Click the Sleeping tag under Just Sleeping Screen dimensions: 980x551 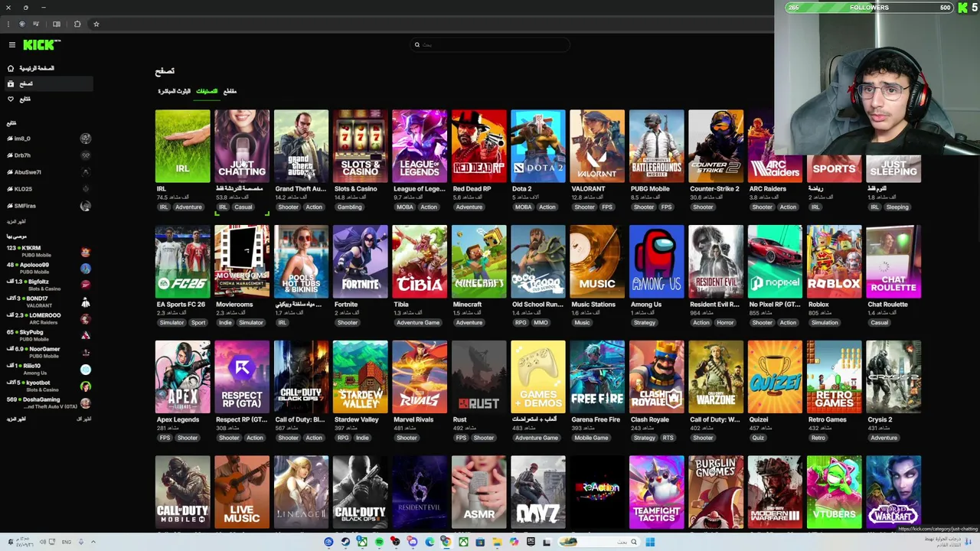click(x=897, y=207)
